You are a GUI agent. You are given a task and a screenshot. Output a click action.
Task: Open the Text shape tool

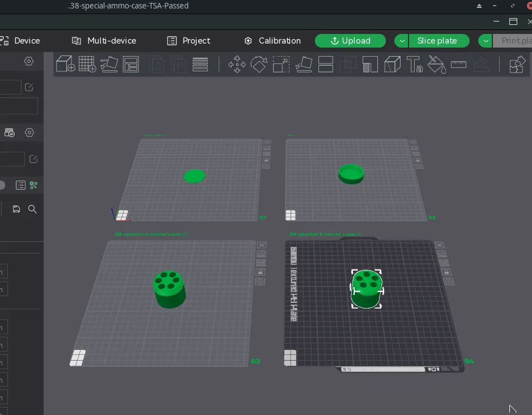[x=415, y=64]
